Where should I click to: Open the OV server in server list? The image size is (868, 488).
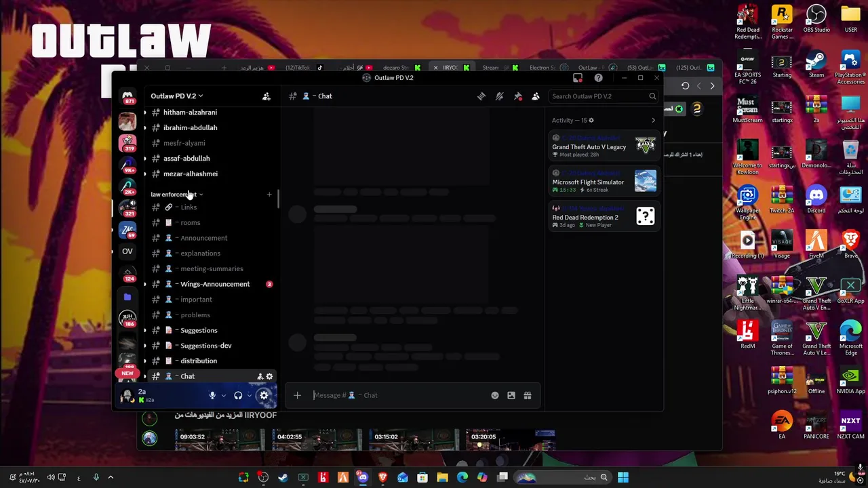pyautogui.click(x=127, y=251)
